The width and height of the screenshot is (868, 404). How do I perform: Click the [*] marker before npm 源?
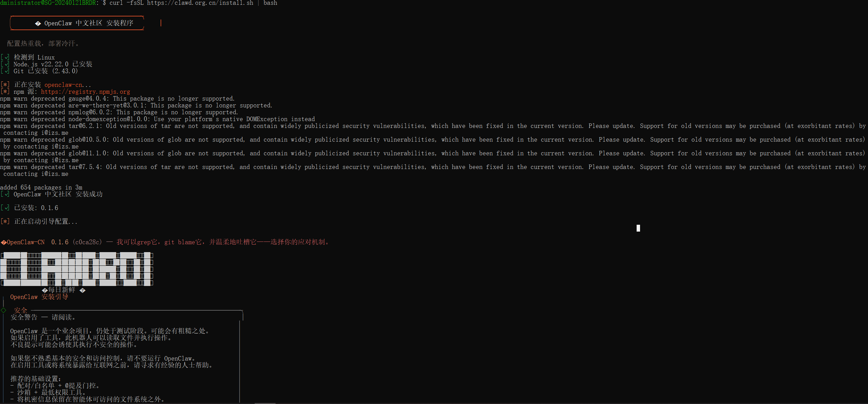click(5, 91)
